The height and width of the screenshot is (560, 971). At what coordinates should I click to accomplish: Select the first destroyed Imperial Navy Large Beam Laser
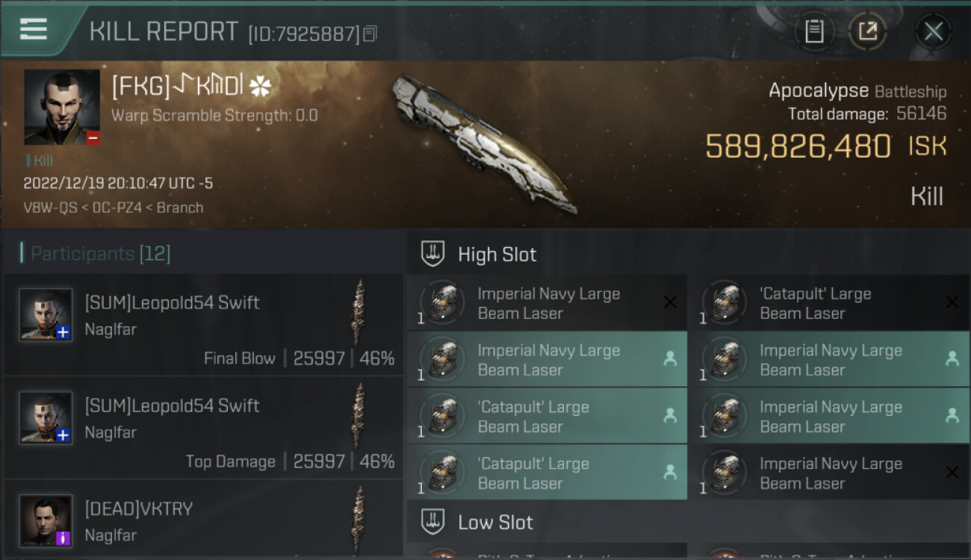[547, 302]
